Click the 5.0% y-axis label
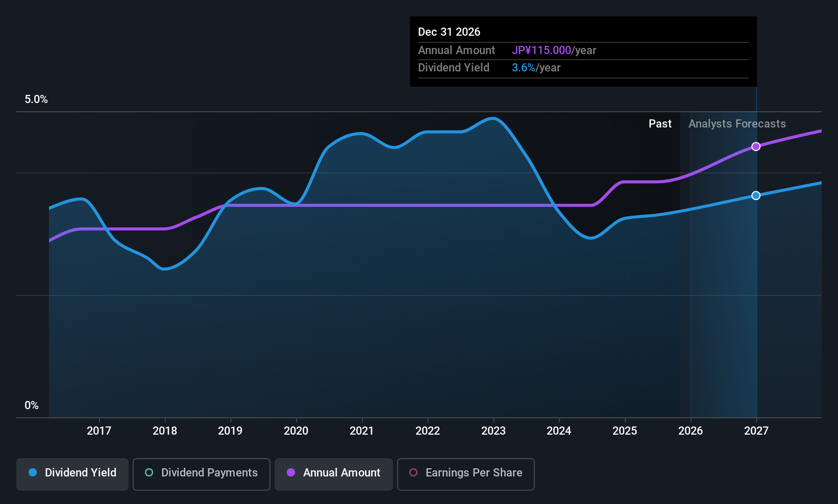Viewport: 838px width, 504px height. point(36,99)
